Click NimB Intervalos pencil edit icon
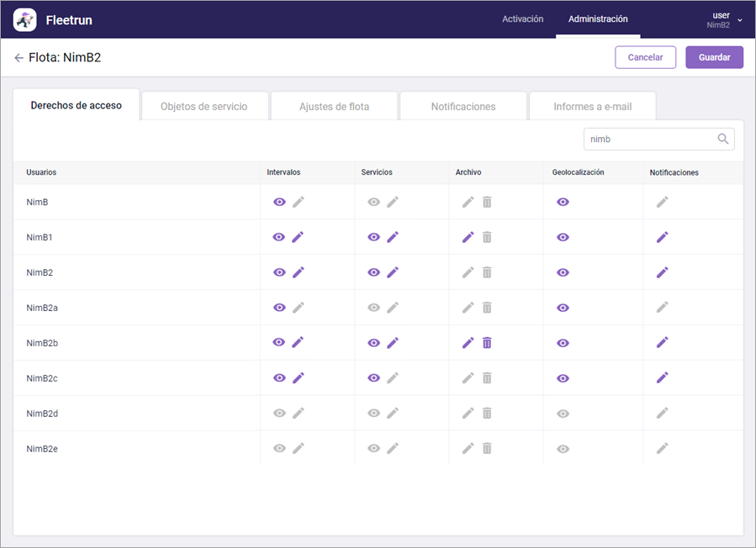 (298, 202)
